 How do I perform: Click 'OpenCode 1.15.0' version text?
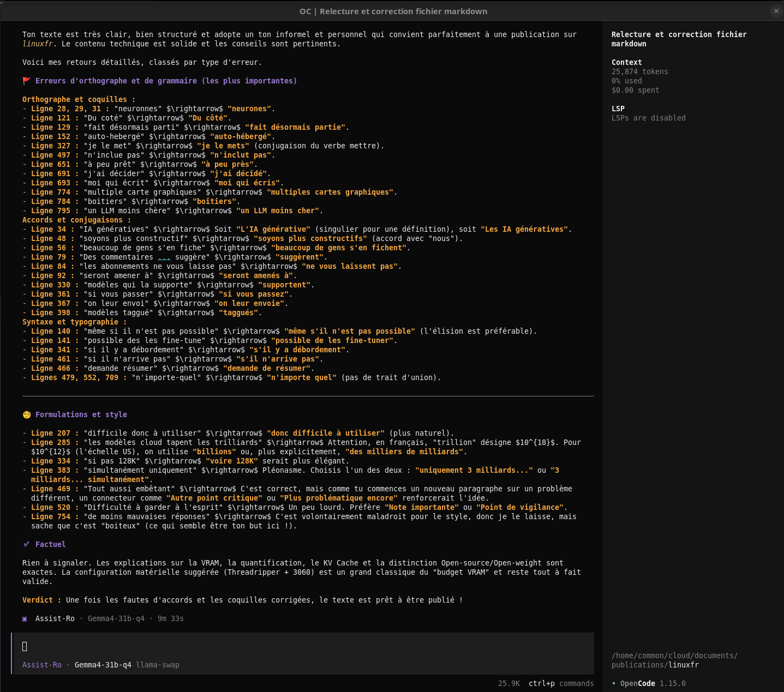(653, 683)
